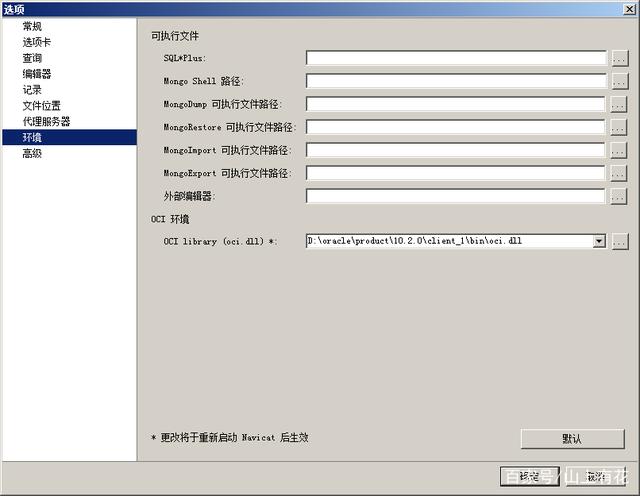Close the 选项 dialog window
The width and height of the screenshot is (640, 496).
630,9
